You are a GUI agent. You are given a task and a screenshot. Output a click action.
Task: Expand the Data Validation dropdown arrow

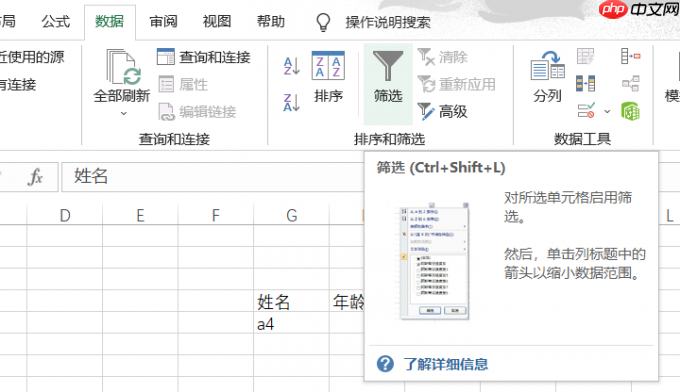pos(607,111)
